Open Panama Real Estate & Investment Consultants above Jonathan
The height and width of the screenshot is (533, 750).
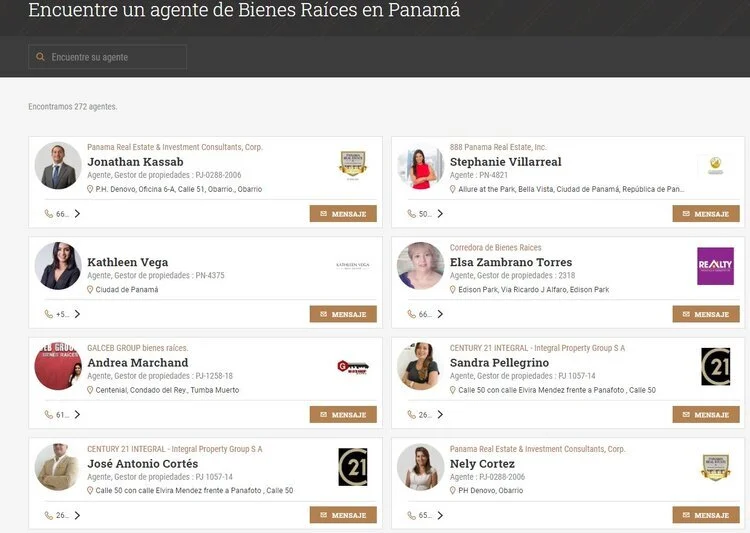click(x=175, y=147)
